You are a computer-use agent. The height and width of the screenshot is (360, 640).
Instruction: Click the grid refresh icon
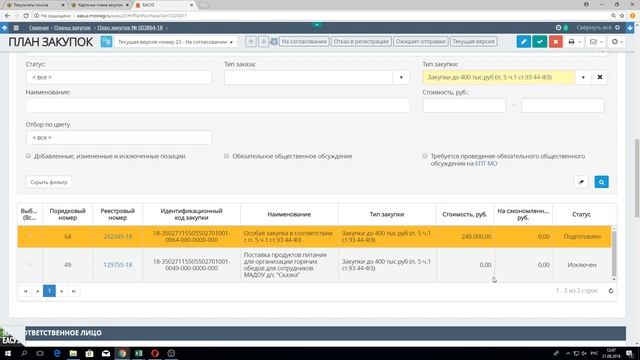pos(611,291)
